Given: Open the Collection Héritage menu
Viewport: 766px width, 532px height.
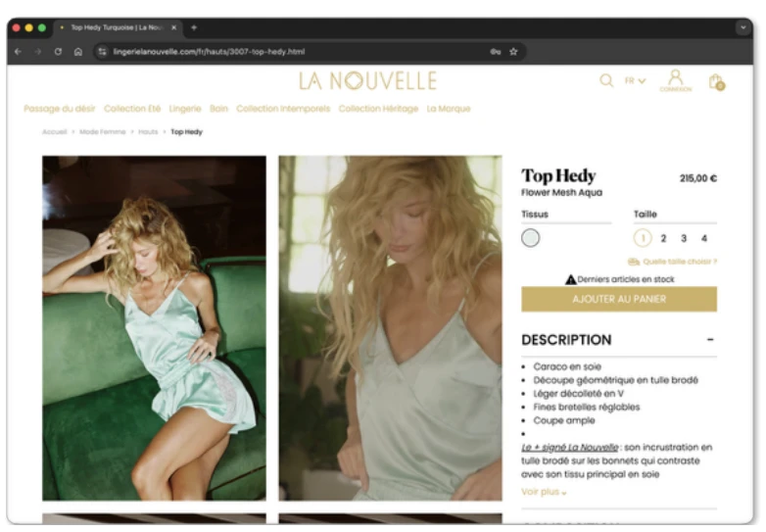Looking at the screenshot, I should [x=379, y=109].
